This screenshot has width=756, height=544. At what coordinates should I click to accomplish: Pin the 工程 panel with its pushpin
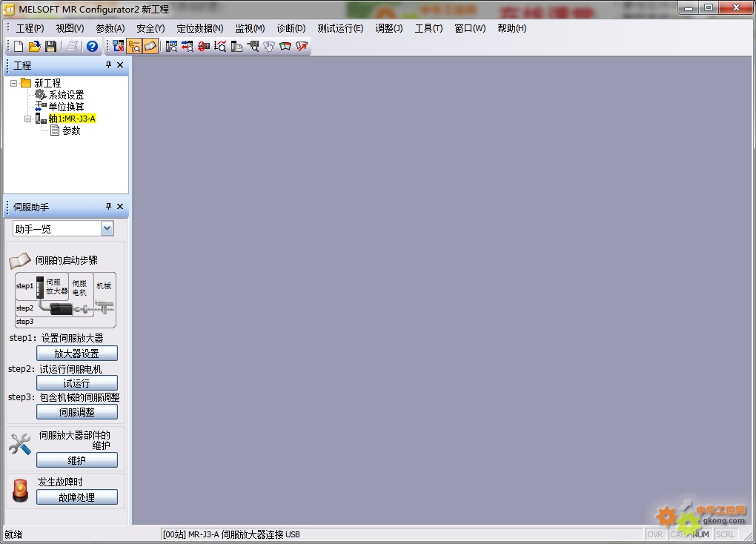[108, 64]
